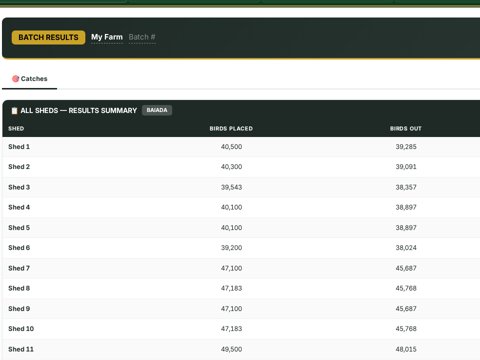Image resolution: width=480 pixels, height=360 pixels.
Task: Click the red Catches tab icon
Action: [x=15, y=79]
